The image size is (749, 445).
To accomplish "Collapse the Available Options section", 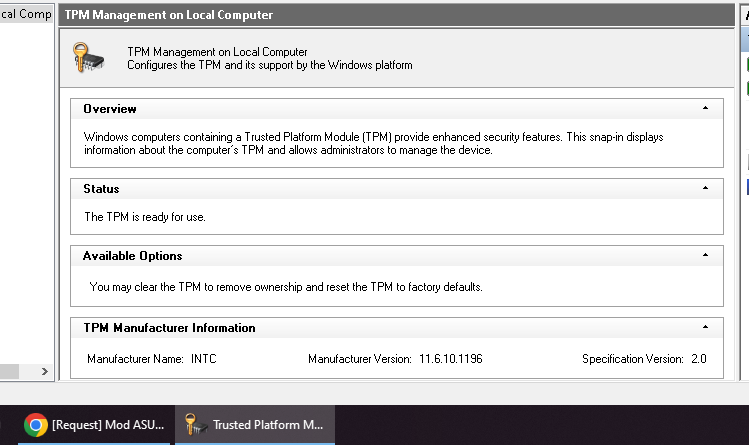I will [x=705, y=256].
